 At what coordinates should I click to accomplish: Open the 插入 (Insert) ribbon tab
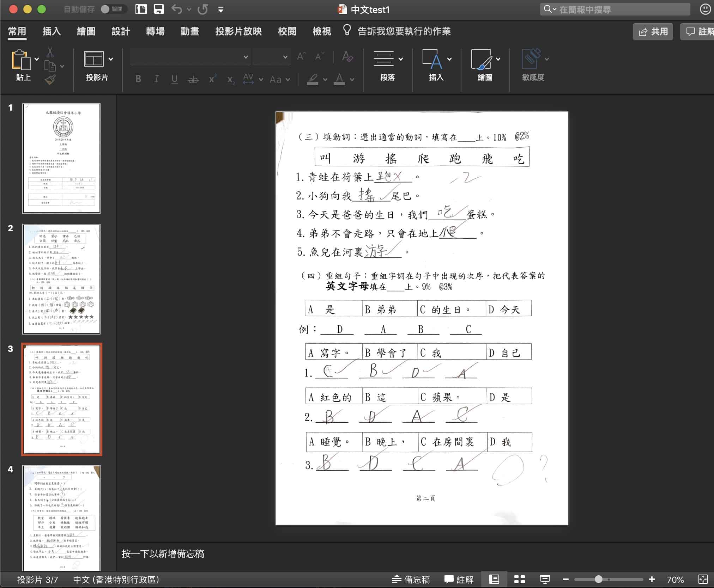52,31
